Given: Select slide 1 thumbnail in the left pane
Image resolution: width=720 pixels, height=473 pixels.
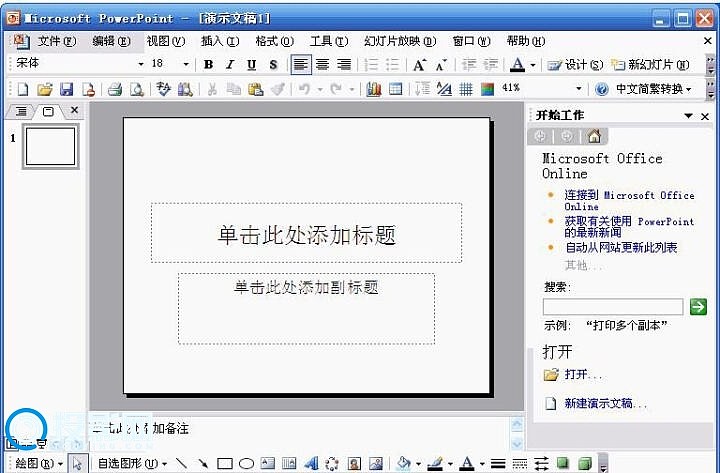Looking at the screenshot, I should [50, 146].
